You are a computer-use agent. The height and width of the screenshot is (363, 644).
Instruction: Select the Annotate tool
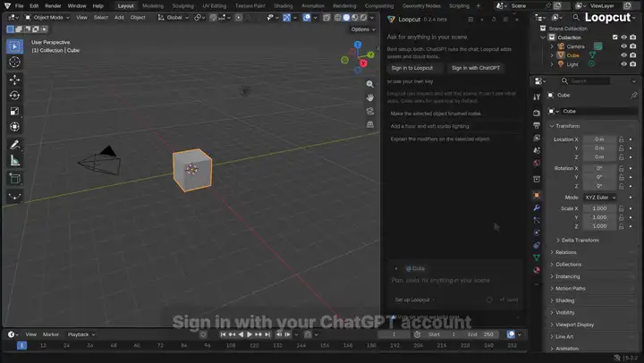pos(15,145)
